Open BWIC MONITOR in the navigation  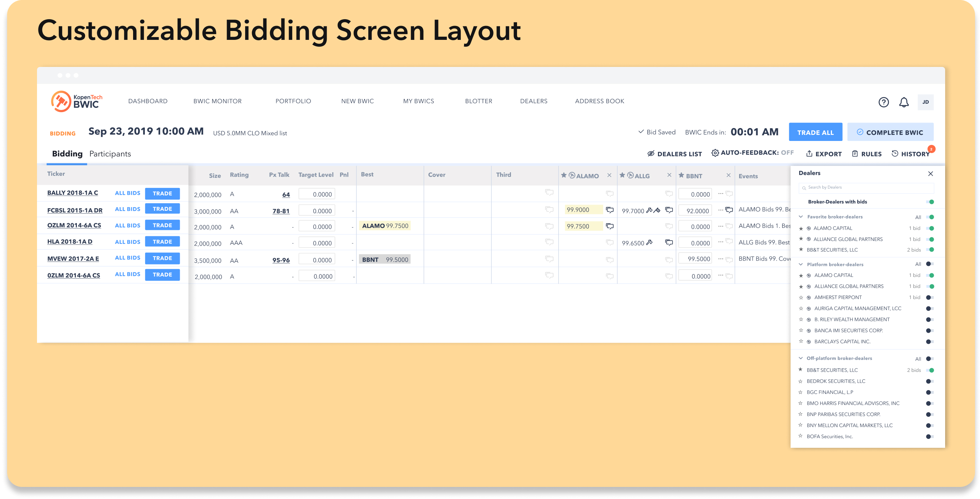pyautogui.click(x=217, y=101)
